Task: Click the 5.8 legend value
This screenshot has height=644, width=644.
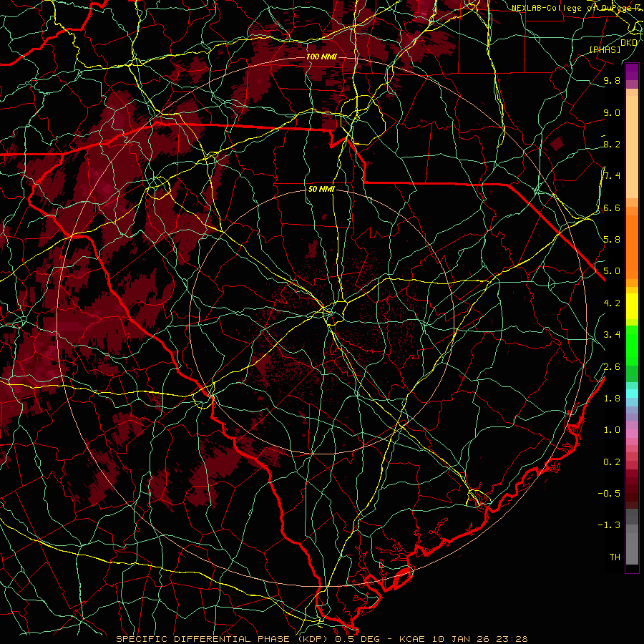Action: click(612, 240)
